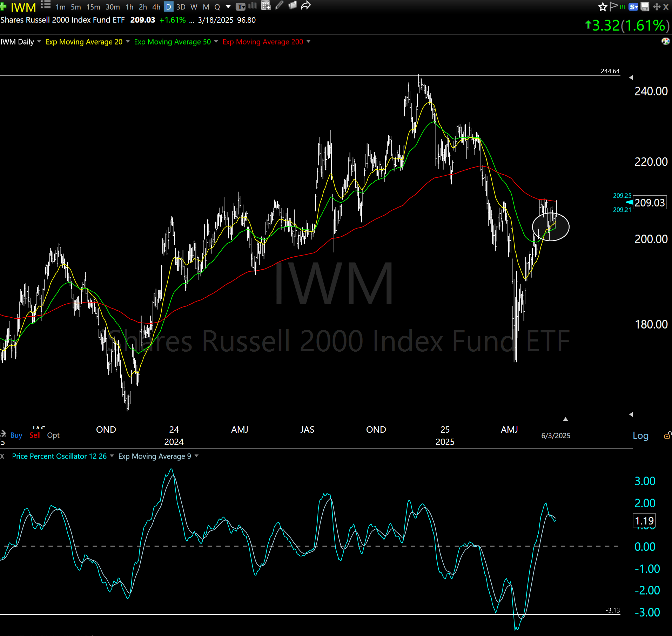672x636 pixels.
Task: Select the 4h timeframe
Action: click(156, 7)
